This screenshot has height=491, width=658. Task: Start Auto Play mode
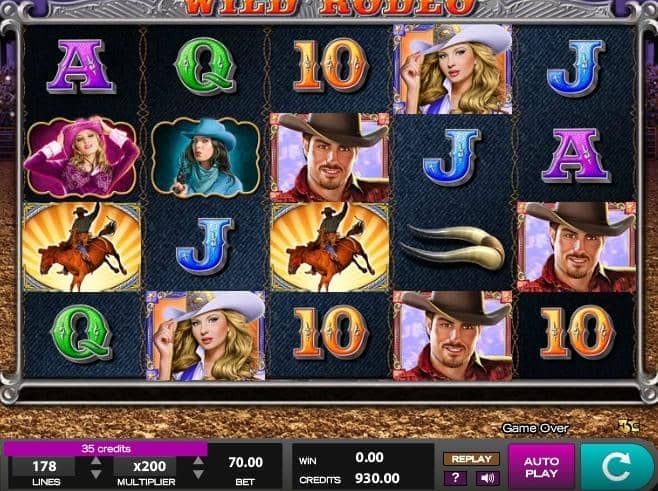click(541, 467)
